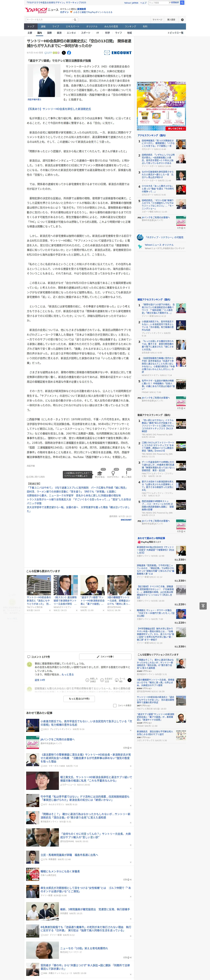Viewport: 210px width, 980px height.
Task: Click the 西脇亨輔 portrait photo in article
Action: coord(44,81)
